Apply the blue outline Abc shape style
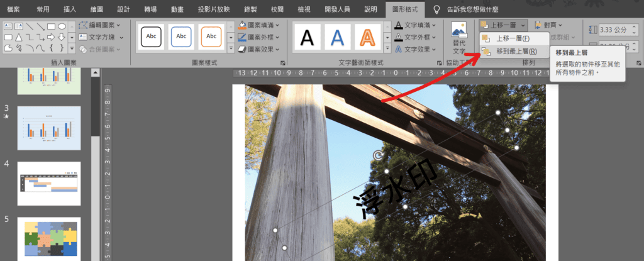Viewport: 644px width, 261px height. pyautogui.click(x=181, y=36)
